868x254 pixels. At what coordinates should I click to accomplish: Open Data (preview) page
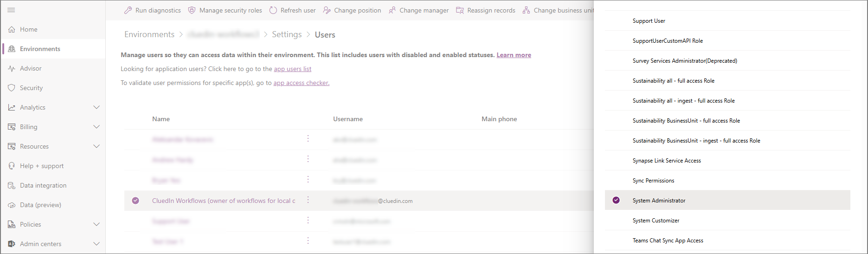coord(53,205)
